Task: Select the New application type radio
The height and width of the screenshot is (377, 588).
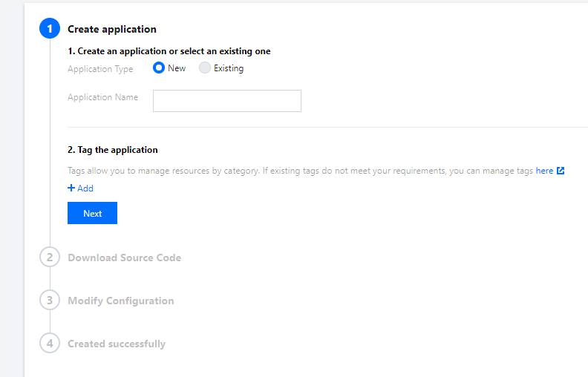Action: [159, 68]
